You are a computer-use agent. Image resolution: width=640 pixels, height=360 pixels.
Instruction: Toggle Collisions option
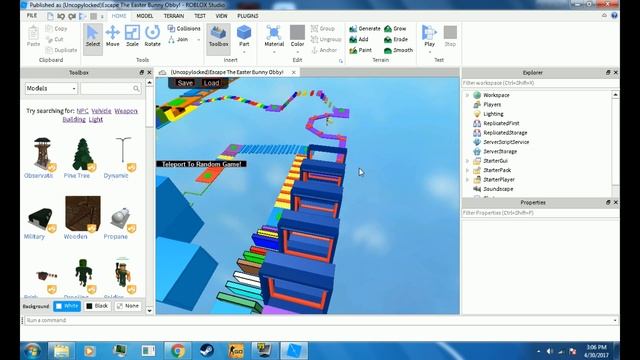pos(184,29)
